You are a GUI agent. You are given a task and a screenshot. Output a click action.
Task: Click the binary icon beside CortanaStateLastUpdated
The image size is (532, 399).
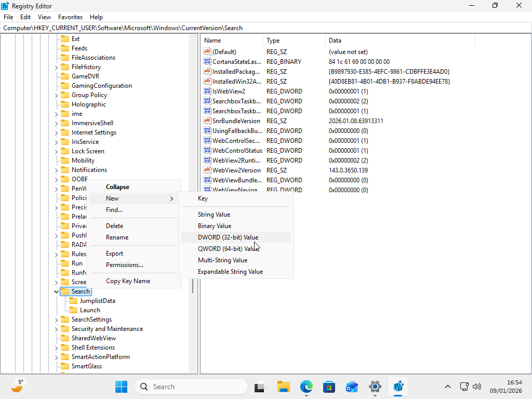(207, 61)
